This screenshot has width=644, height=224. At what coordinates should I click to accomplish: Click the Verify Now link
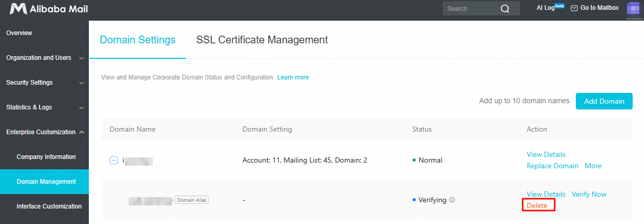tap(589, 194)
